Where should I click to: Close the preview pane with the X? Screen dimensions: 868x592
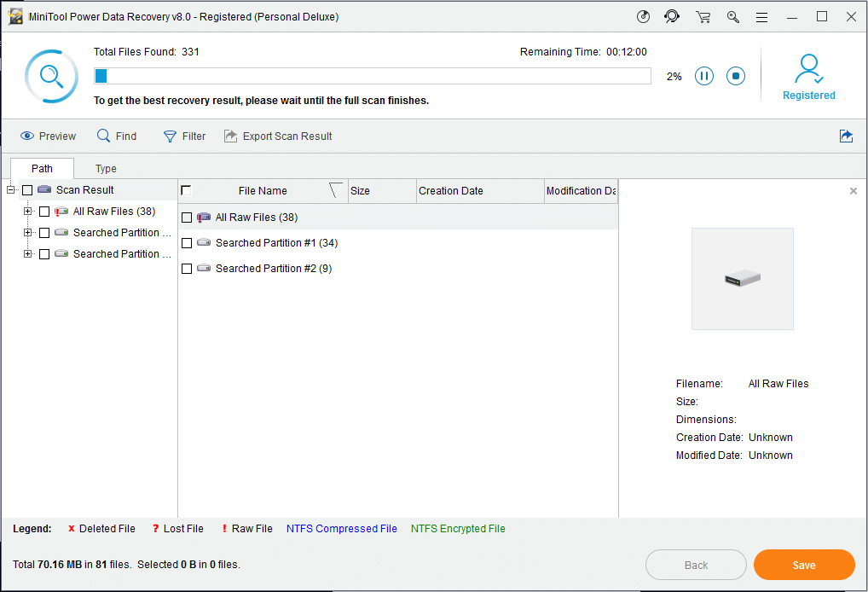point(853,191)
